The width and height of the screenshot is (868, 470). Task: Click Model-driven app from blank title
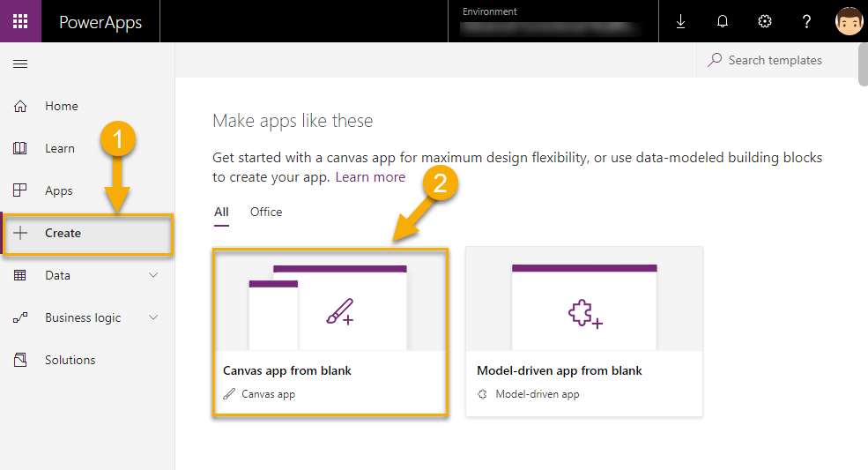point(560,370)
